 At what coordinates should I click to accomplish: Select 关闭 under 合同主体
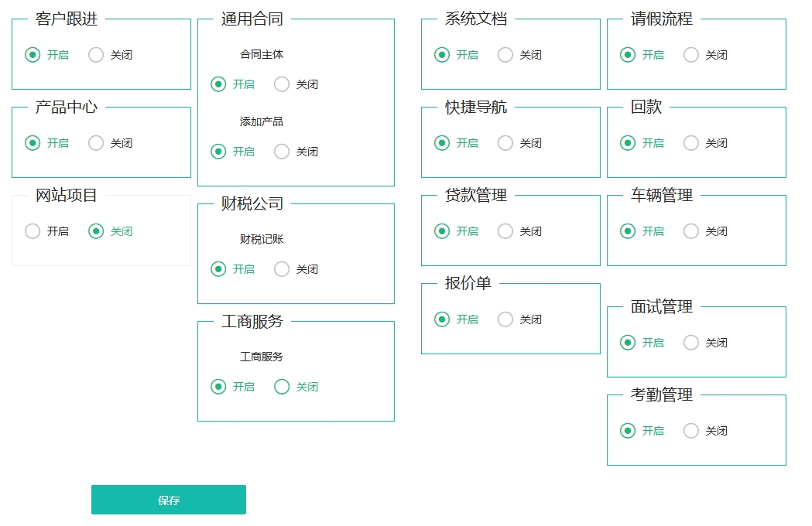(282, 84)
